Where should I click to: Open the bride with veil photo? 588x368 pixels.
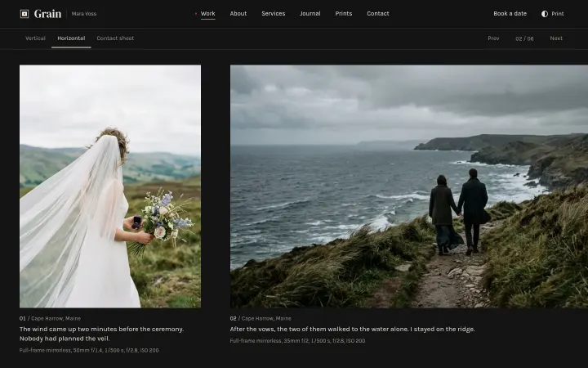(x=110, y=186)
